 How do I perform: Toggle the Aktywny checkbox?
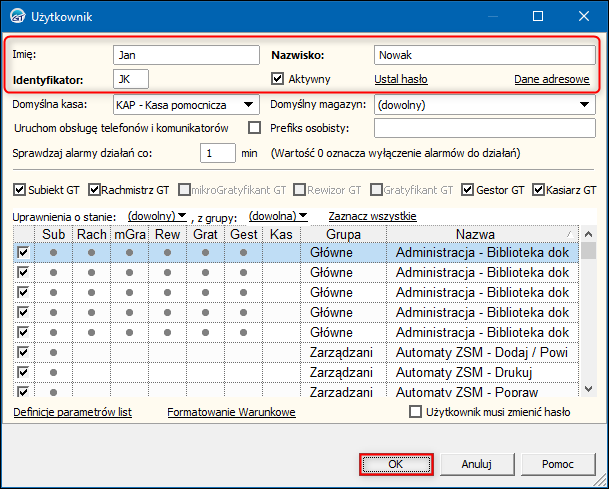click(279, 78)
